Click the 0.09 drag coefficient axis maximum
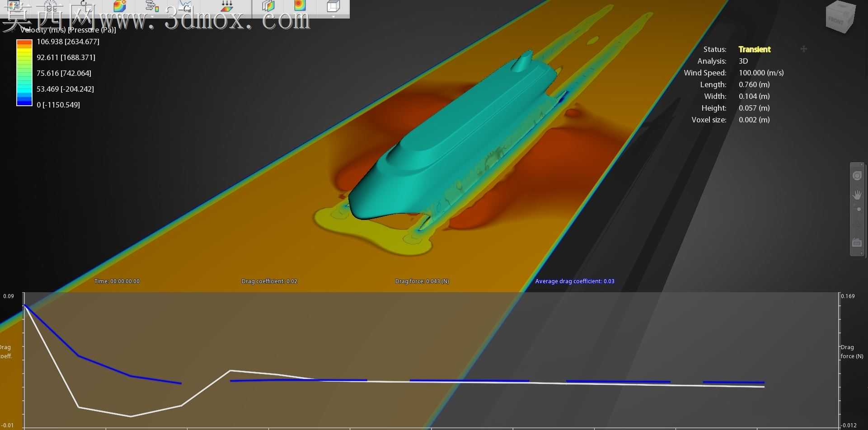This screenshot has height=430, width=868. tap(9, 296)
